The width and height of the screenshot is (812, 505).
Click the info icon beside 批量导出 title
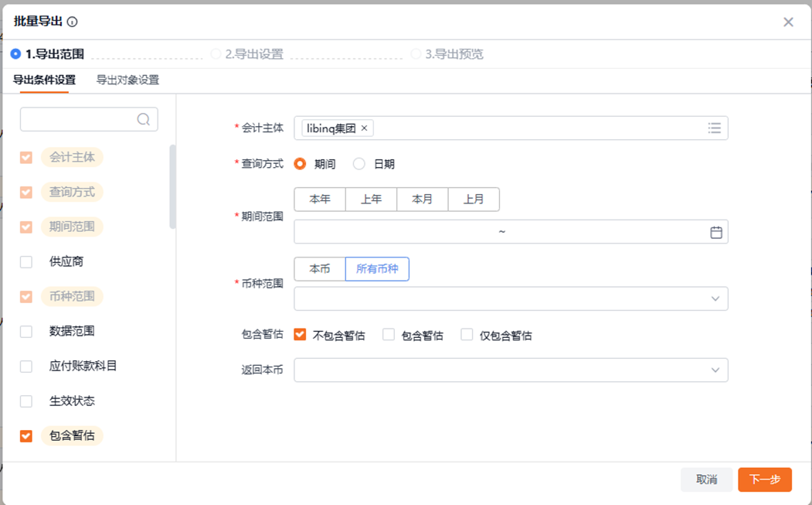73,22
